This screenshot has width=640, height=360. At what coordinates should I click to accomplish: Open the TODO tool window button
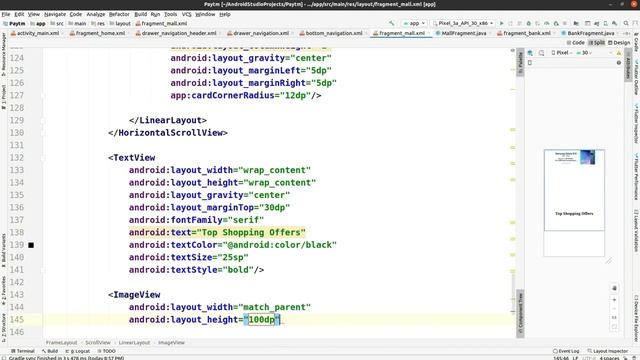(x=107, y=351)
